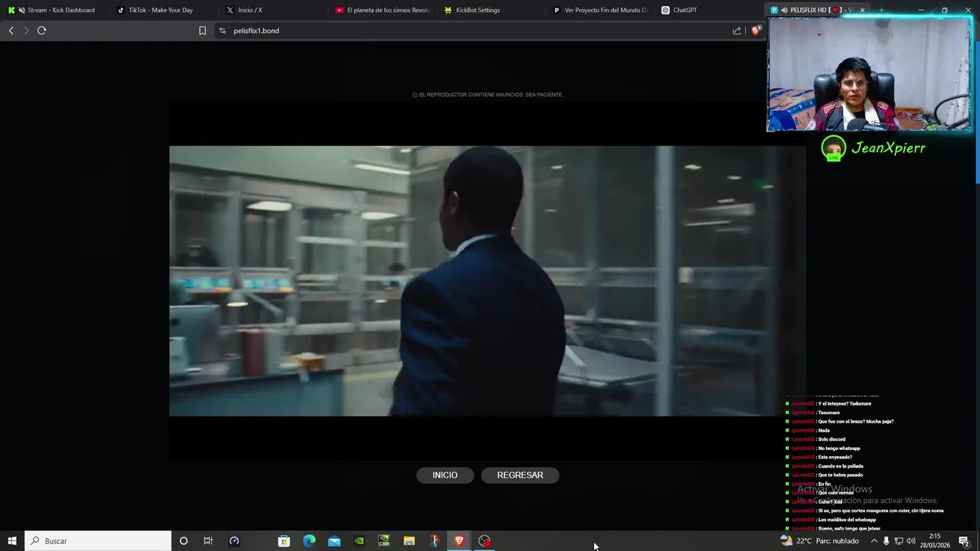Open File Explorer from the taskbar

pos(409,541)
